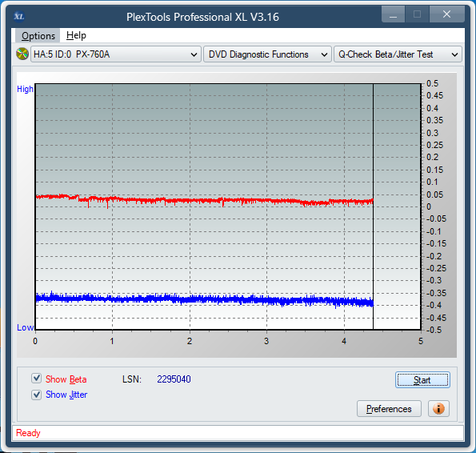Click the blue jitter trace in the graph
The image size is (476, 453).
pos(204,299)
